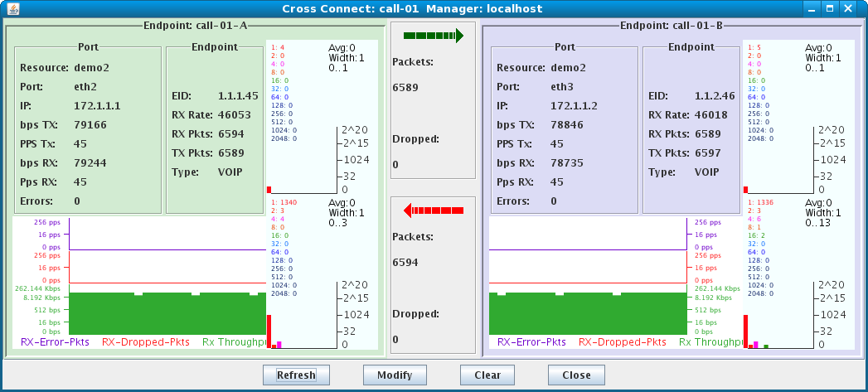Image resolution: width=868 pixels, height=392 pixels.
Task: Click histogram range label '0..13'
Action: tap(818, 223)
